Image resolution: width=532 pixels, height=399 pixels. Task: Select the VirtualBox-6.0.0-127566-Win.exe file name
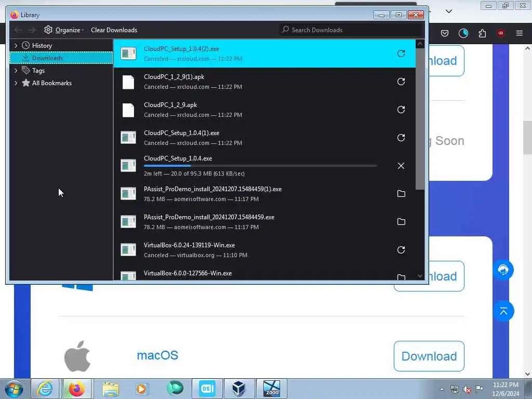coord(188,273)
